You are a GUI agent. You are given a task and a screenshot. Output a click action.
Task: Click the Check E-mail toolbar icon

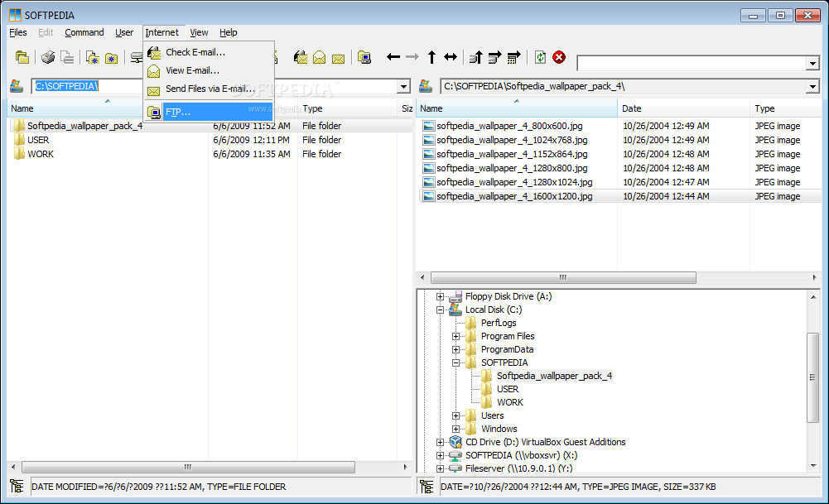(x=301, y=57)
